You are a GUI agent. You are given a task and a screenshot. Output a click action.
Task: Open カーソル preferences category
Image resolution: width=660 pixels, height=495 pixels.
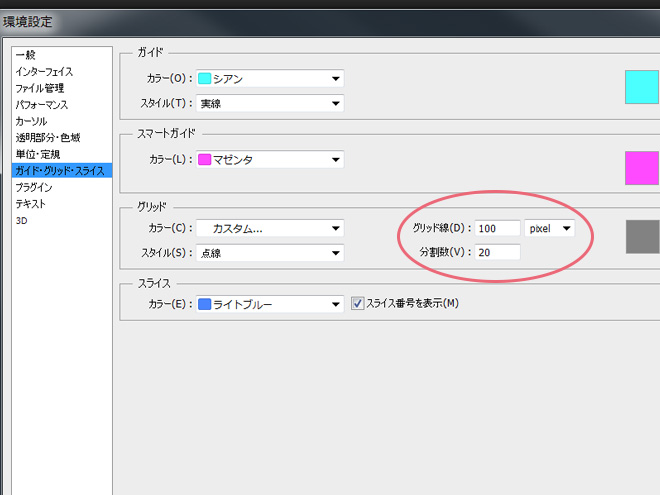31,121
